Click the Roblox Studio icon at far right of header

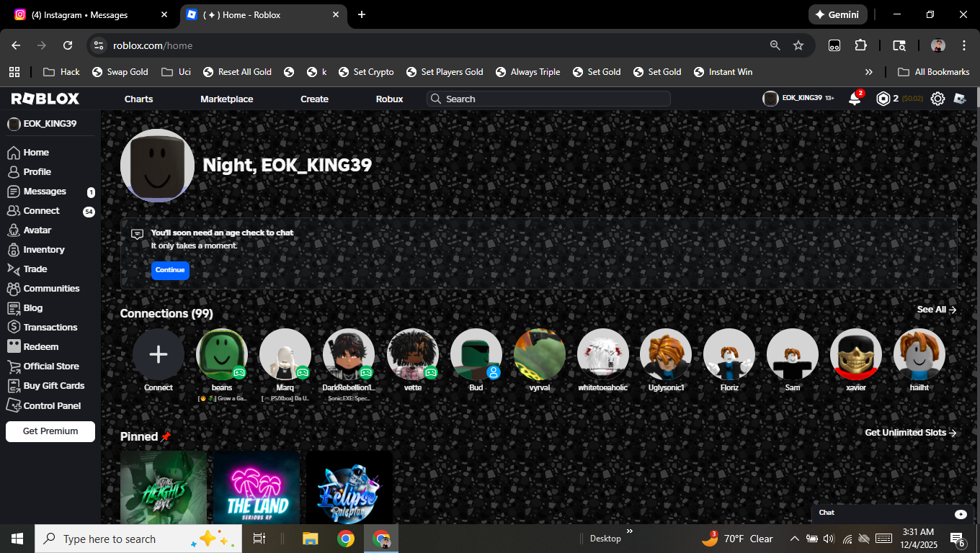(x=960, y=99)
